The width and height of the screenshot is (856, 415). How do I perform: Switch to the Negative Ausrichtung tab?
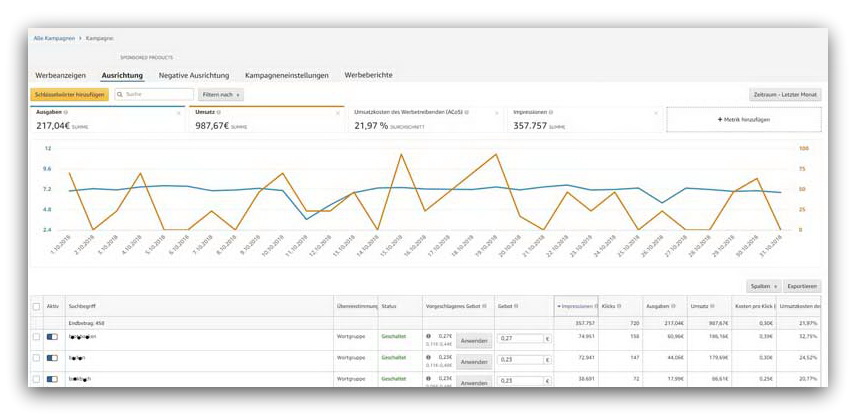coord(194,75)
